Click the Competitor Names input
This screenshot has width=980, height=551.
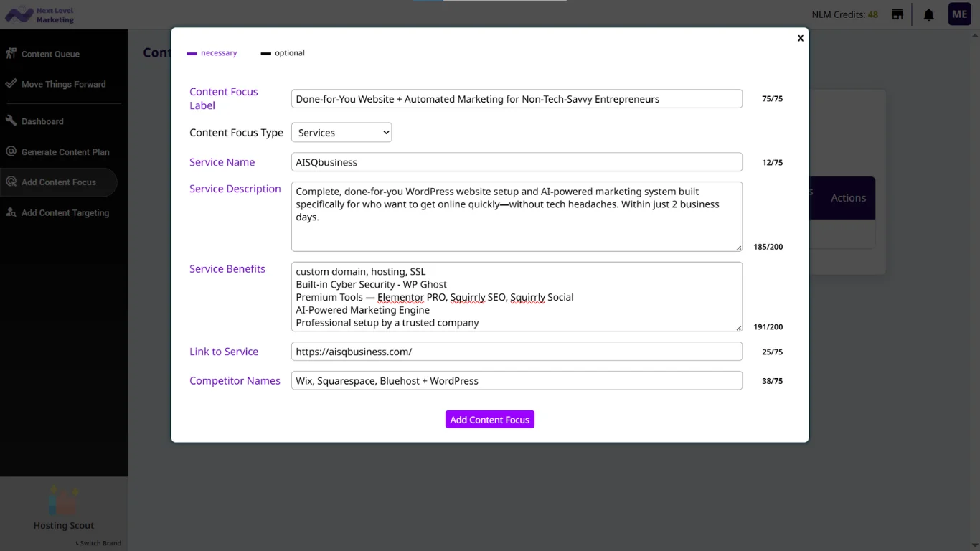(x=517, y=381)
